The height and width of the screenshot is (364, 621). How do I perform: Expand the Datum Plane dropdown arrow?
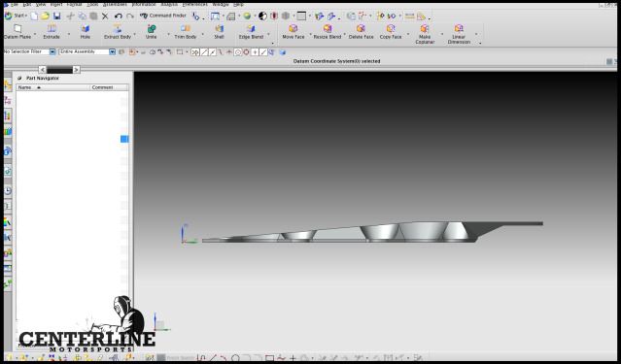35,34
